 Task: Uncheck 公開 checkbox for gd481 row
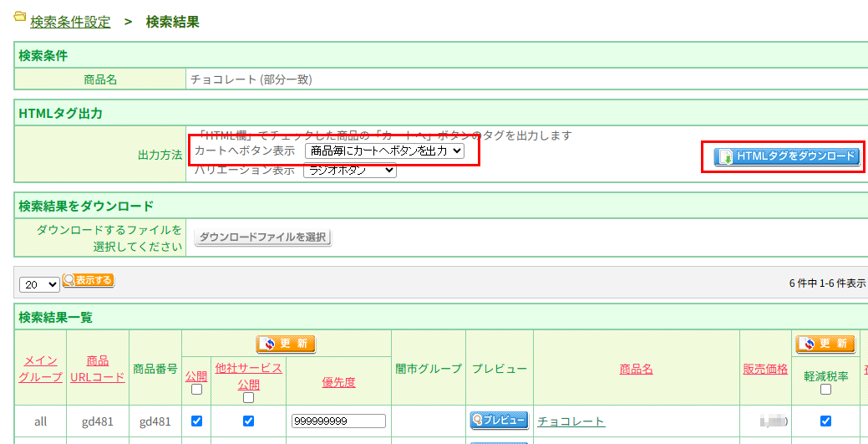(196, 421)
